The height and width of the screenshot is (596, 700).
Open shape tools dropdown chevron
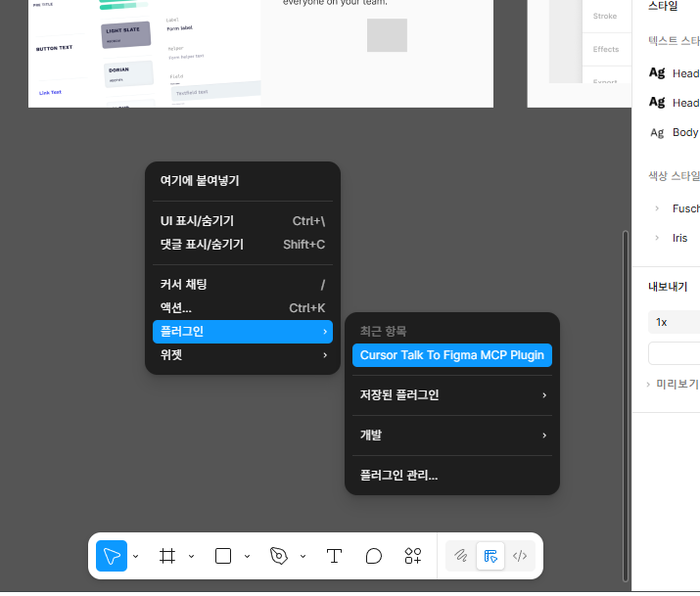coord(247,556)
